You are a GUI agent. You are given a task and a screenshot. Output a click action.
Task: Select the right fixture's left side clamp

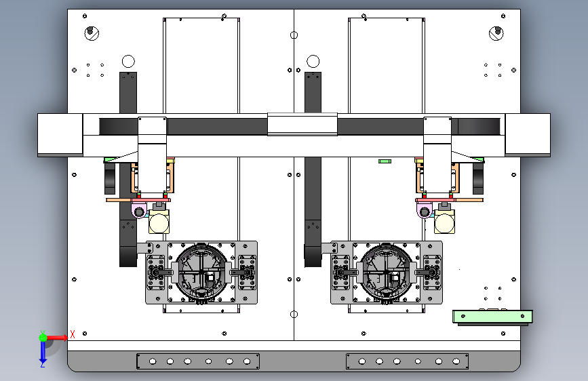[x=341, y=273]
